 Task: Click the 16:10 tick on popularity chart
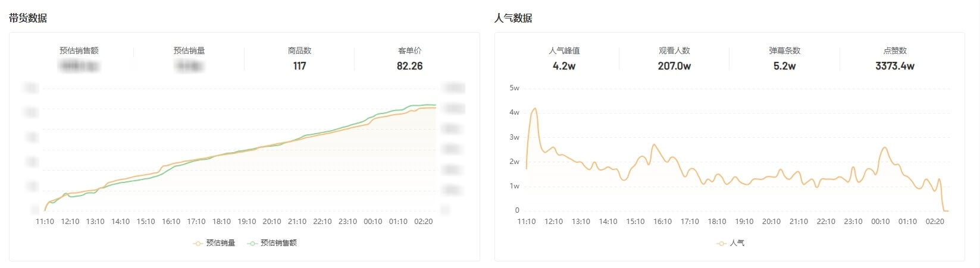coord(662,222)
